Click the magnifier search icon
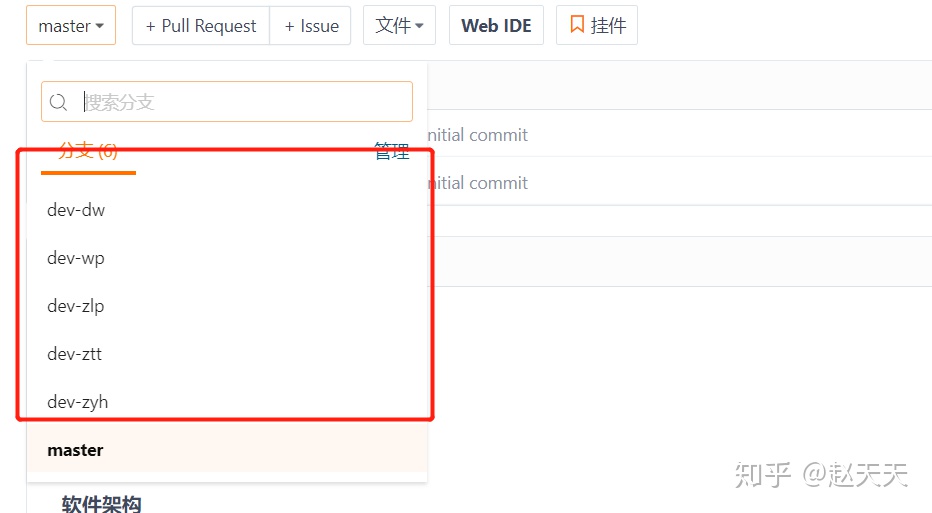Screen dimensions: 932x513 [x=58, y=102]
